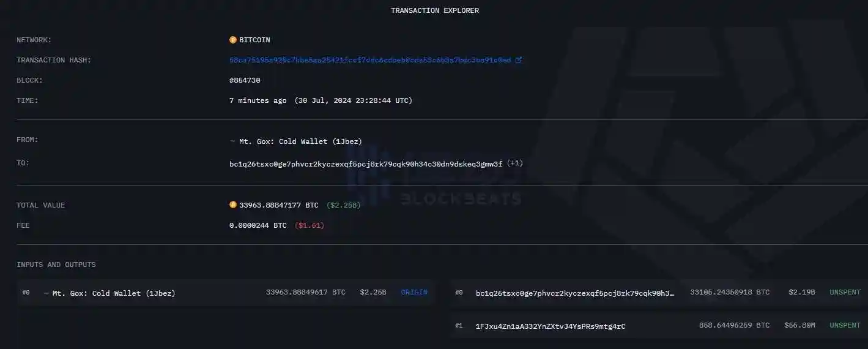This screenshot has width=868, height=349.
Task: Expand the (+1) additional recipients
Action: point(514,163)
